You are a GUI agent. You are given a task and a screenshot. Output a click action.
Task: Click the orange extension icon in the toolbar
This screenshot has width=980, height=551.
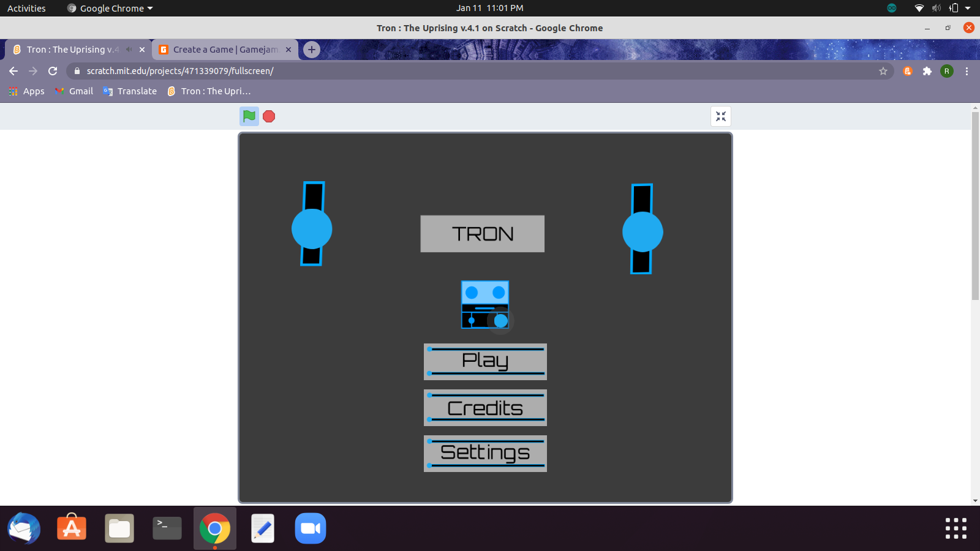point(908,71)
